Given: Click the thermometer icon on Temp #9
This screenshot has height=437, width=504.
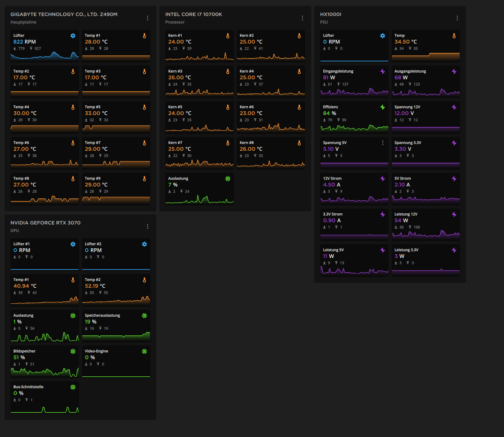Looking at the screenshot, I should click(144, 179).
